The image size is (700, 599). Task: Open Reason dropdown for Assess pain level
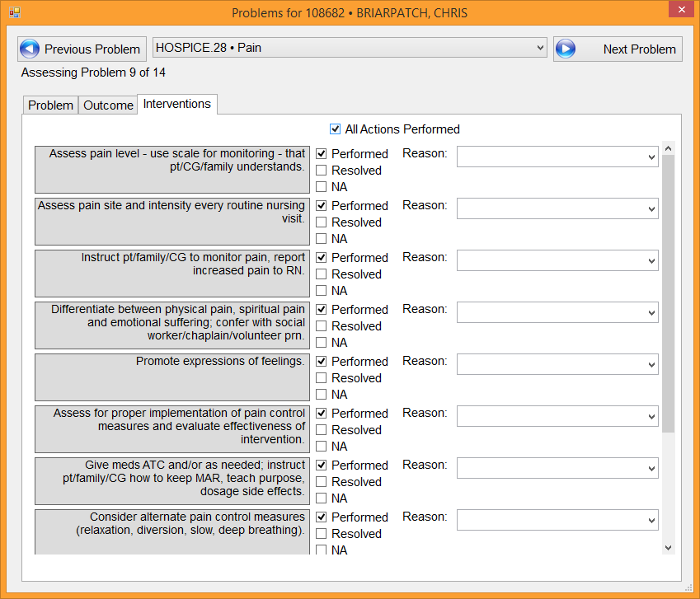coord(557,157)
